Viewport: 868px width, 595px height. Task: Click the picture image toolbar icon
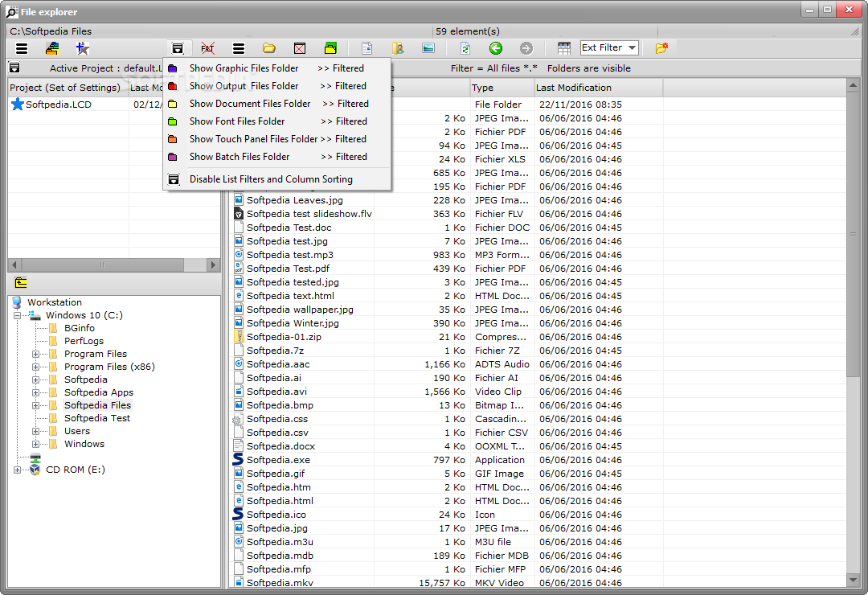(x=428, y=48)
